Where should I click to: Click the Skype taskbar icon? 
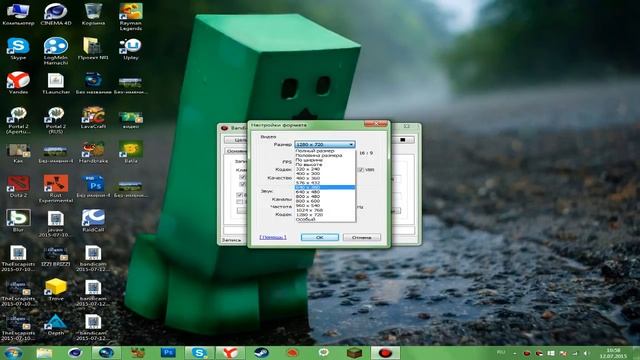pos(198,353)
